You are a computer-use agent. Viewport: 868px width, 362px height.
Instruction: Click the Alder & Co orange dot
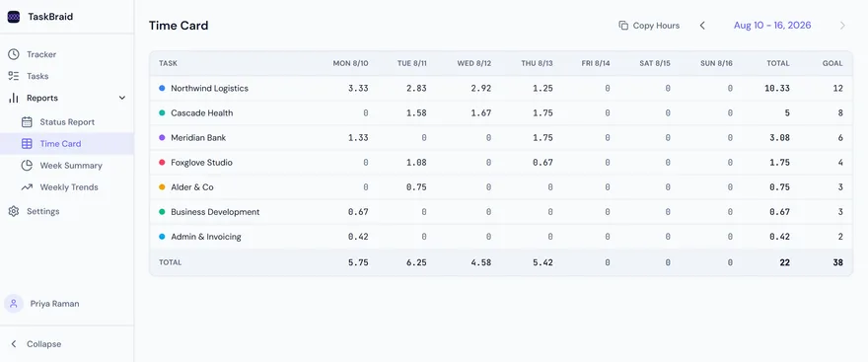click(162, 187)
